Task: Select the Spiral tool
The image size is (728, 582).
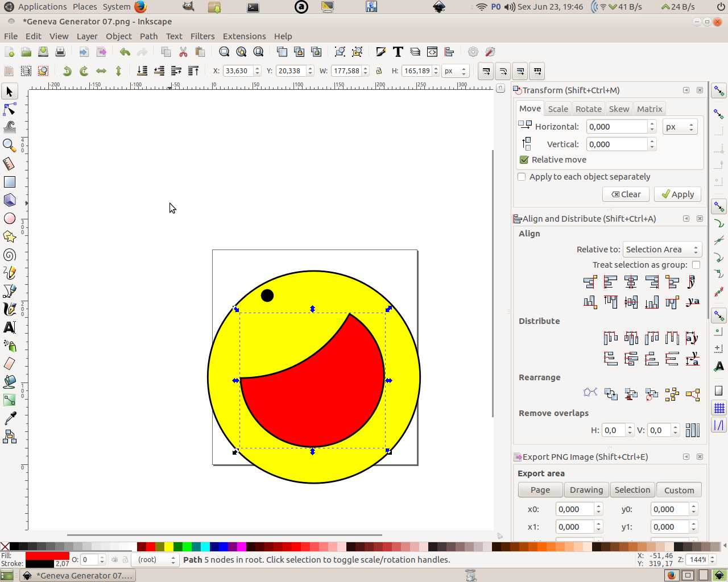Action: coord(10,255)
